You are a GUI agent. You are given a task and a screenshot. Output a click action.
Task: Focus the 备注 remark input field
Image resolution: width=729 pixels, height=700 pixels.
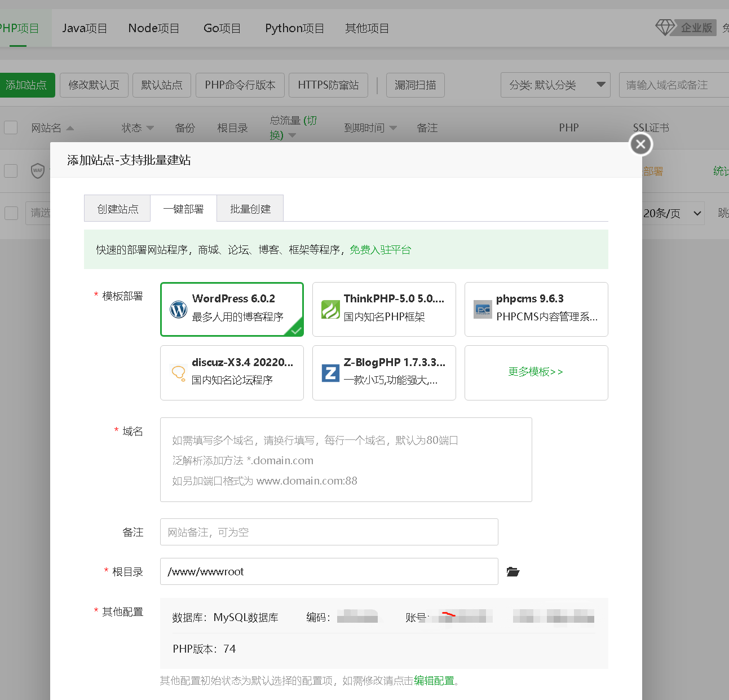pos(329,532)
